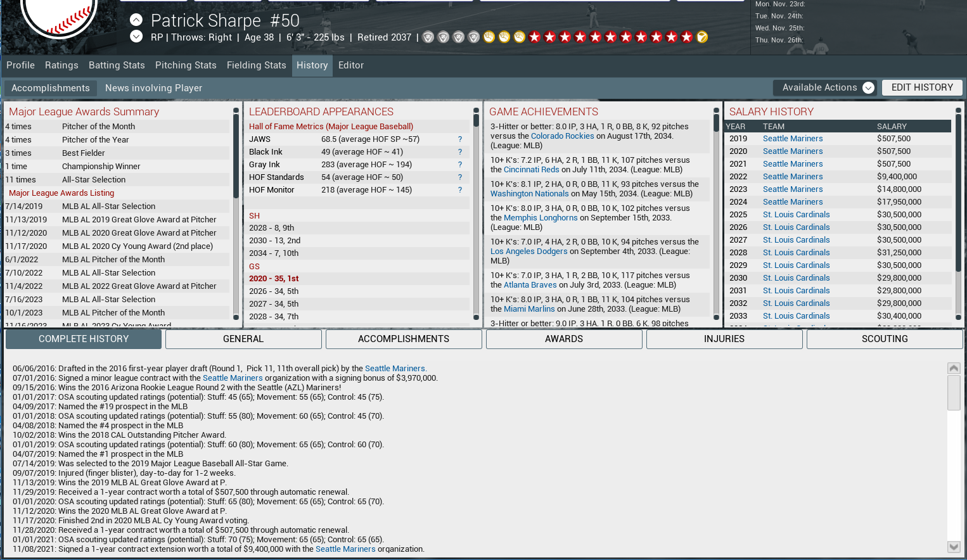This screenshot has height=560, width=967.
Task: Open the Colorado Rockies team link
Action: (562, 136)
